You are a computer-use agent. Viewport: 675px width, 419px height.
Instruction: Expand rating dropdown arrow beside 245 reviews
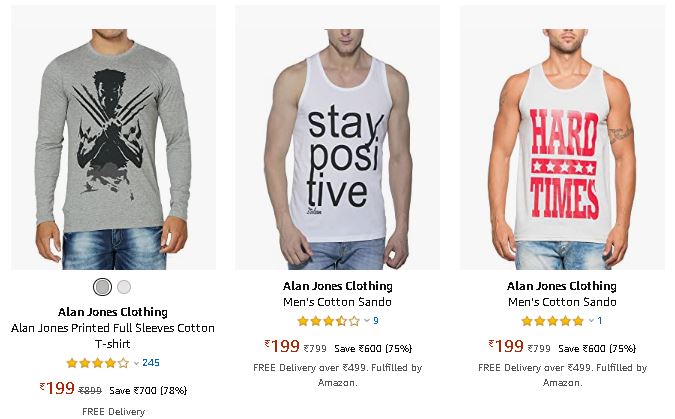coord(136,363)
